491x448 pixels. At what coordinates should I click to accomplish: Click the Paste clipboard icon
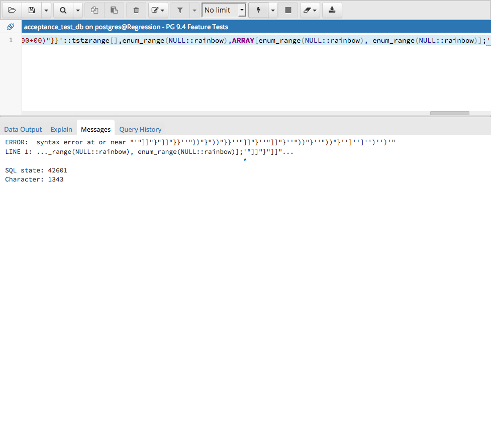pyautogui.click(x=114, y=10)
